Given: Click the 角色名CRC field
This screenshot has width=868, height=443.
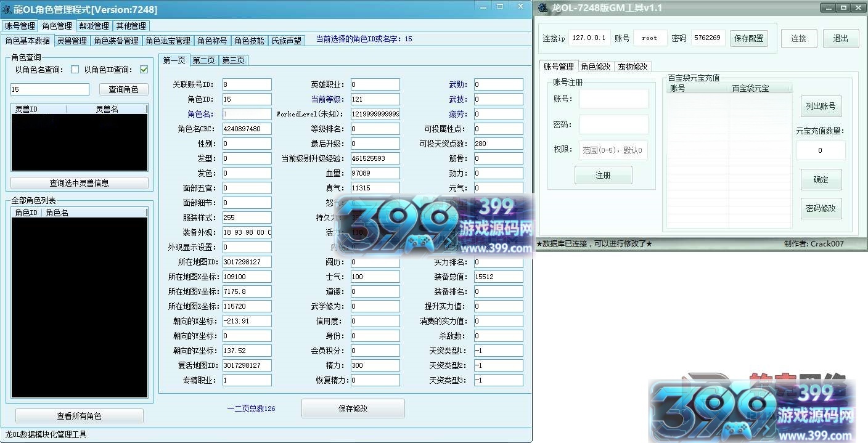Looking at the screenshot, I should tap(247, 129).
